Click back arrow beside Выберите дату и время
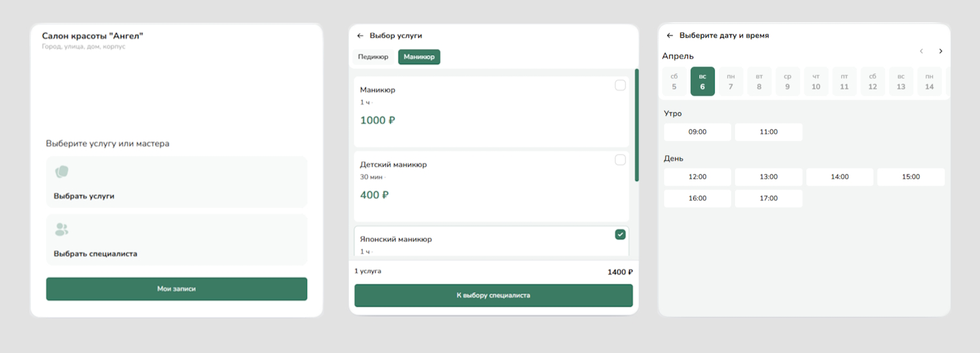The height and width of the screenshot is (353, 980). coord(670,36)
